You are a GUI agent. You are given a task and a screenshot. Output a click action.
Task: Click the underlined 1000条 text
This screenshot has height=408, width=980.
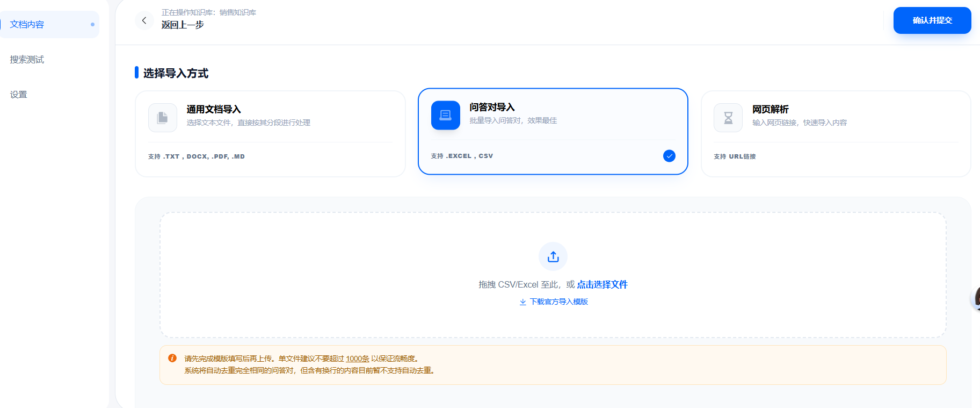357,359
